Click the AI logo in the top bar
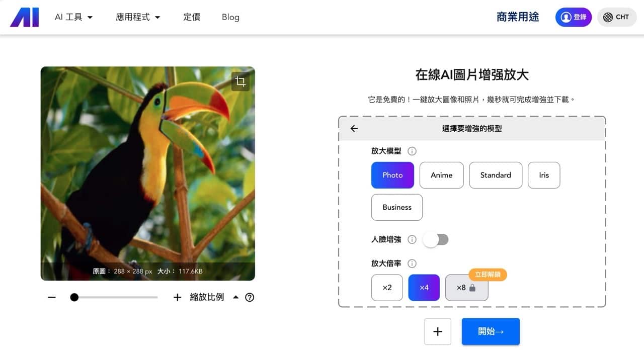 tap(24, 17)
